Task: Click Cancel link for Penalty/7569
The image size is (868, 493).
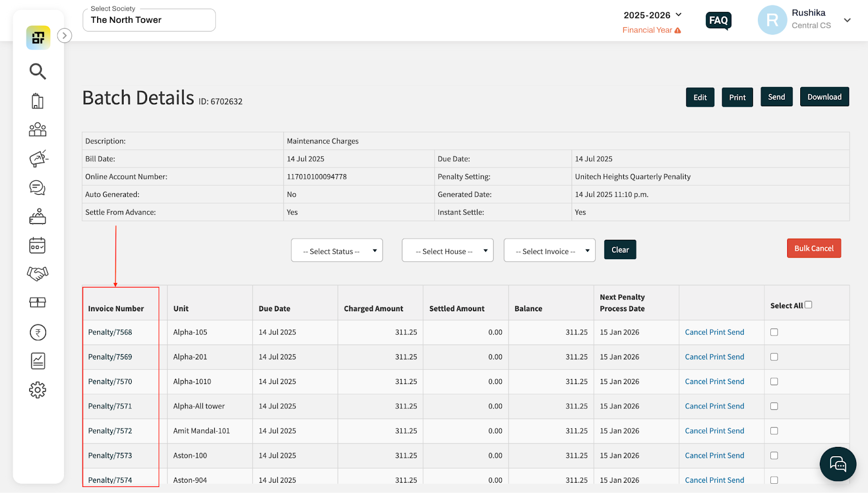Action: click(x=696, y=357)
